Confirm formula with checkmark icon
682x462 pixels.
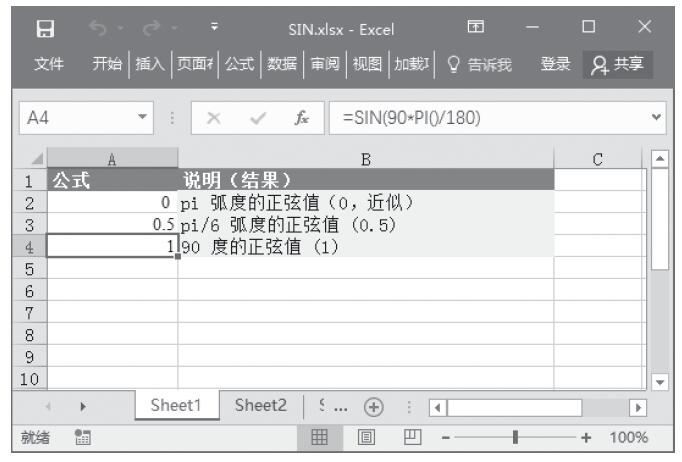tap(258, 117)
